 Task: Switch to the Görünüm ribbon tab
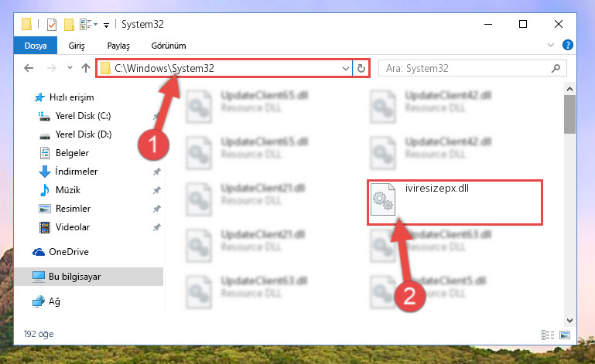[x=169, y=46]
